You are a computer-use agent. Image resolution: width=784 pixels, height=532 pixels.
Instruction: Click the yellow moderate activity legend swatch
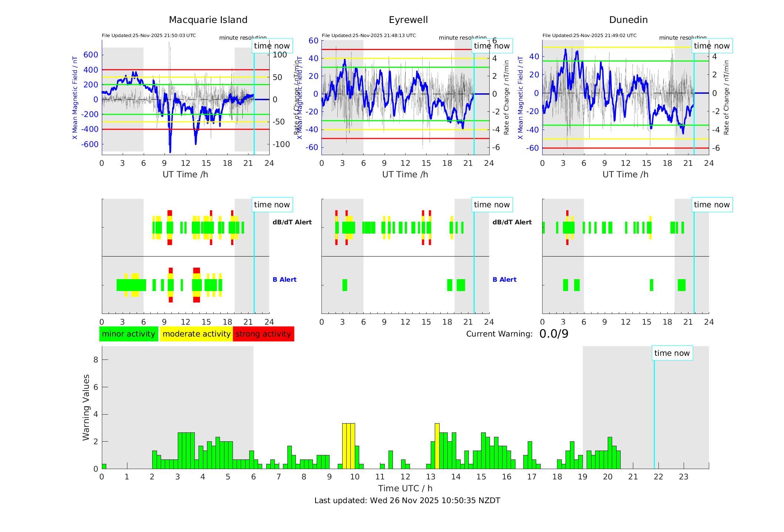click(x=196, y=334)
